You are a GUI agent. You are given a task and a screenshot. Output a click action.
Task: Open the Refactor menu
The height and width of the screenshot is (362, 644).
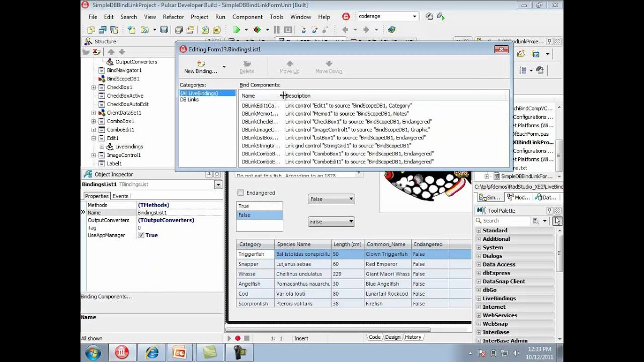pyautogui.click(x=174, y=17)
